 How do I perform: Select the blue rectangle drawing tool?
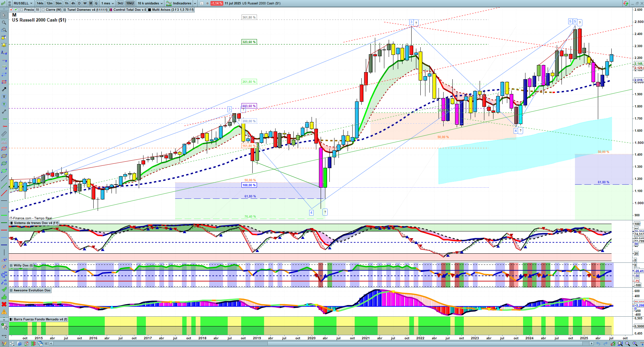coord(4,74)
